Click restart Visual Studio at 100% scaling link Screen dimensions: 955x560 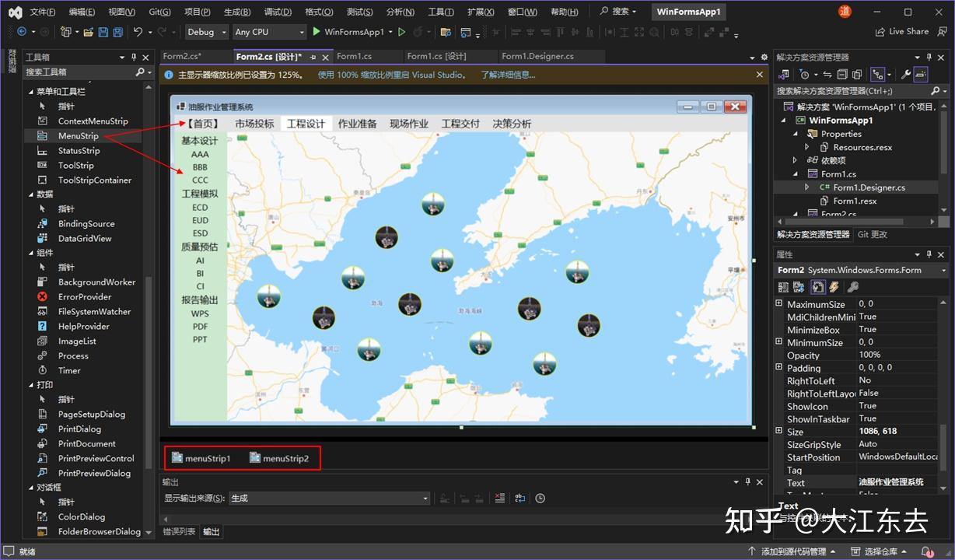[x=392, y=75]
